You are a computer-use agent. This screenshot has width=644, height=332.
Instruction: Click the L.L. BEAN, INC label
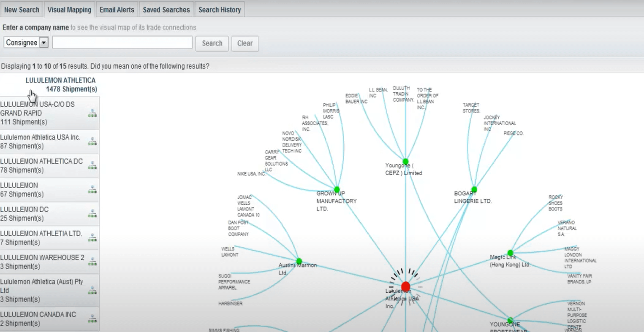(x=378, y=93)
